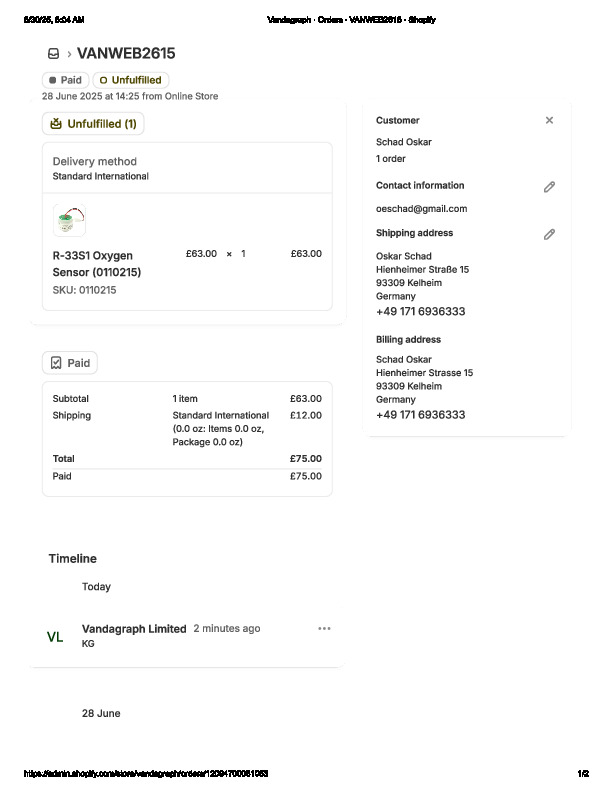Click the orders inbox icon in breadcrumb
The height and width of the screenshot is (792, 612).
tap(53, 54)
